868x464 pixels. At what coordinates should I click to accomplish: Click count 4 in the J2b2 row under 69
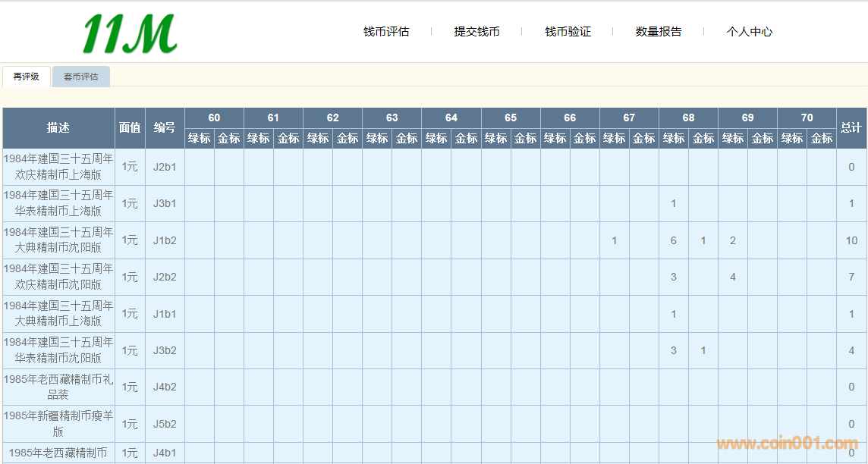pos(733,277)
